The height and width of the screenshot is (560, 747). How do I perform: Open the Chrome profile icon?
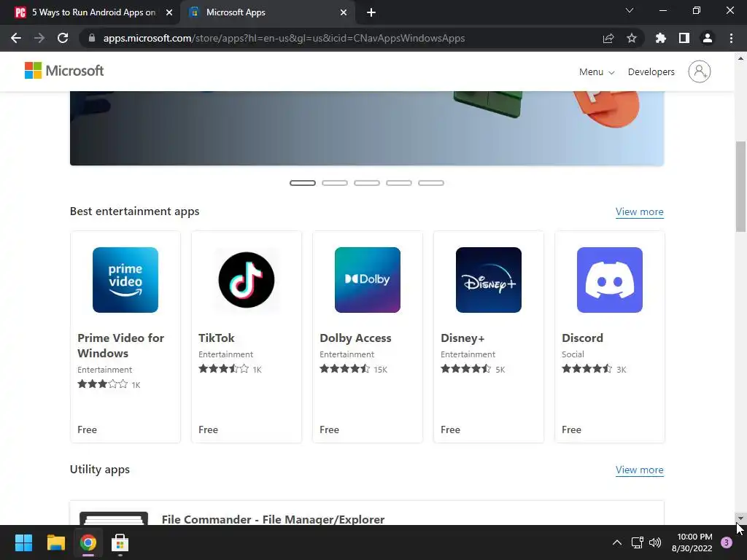[707, 38]
